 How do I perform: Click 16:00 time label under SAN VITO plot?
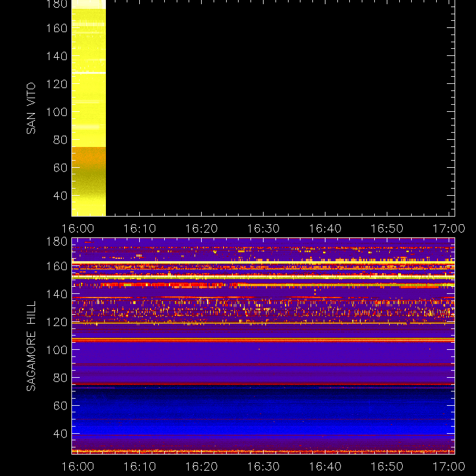click(78, 228)
